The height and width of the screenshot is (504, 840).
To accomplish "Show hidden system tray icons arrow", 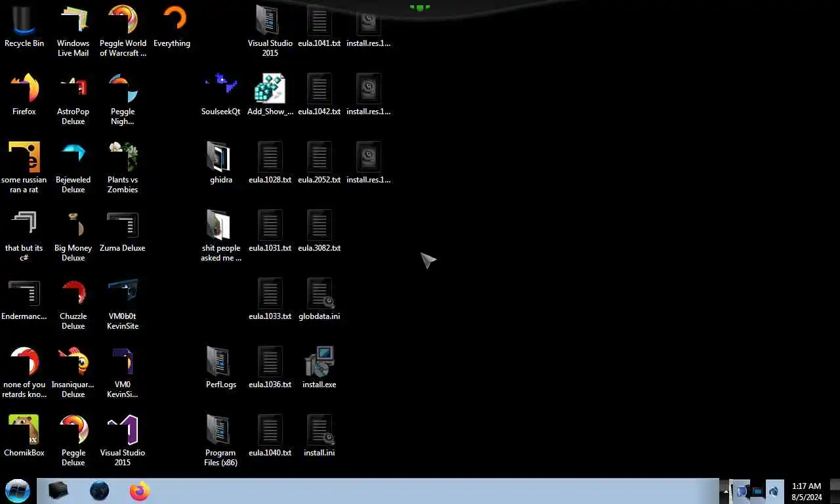I will (726, 491).
